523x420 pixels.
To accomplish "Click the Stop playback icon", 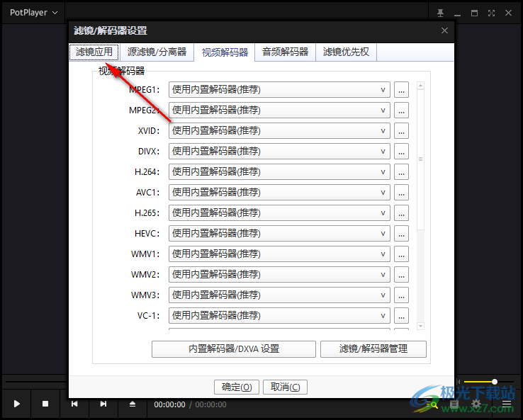I will [45, 404].
